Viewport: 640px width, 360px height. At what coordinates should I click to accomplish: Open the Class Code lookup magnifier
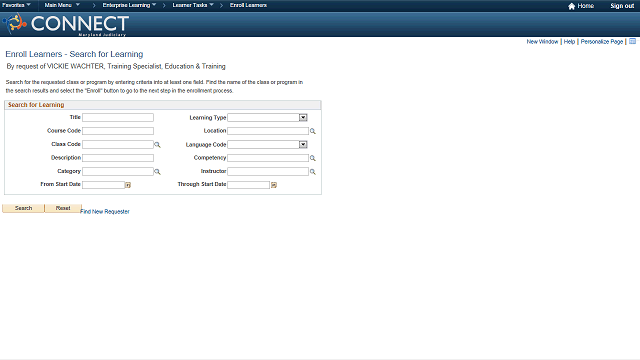(x=157, y=144)
